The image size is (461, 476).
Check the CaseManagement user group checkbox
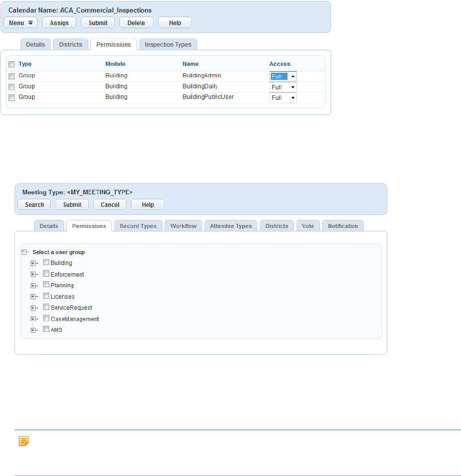(46, 318)
